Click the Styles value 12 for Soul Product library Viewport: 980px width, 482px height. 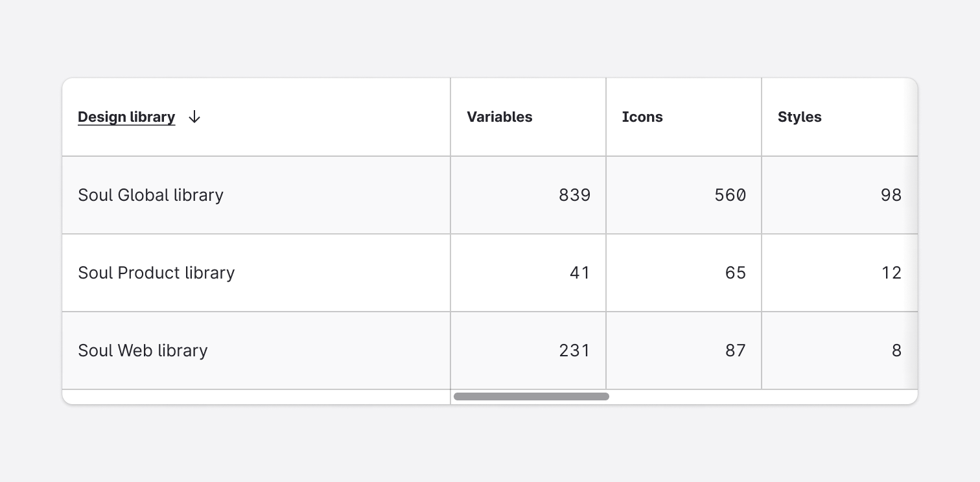point(892,273)
